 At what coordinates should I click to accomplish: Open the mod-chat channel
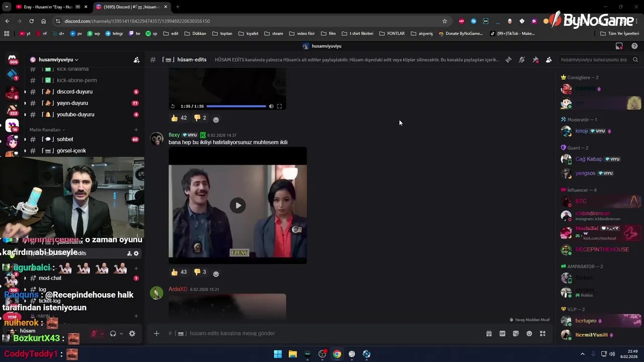click(x=84, y=278)
